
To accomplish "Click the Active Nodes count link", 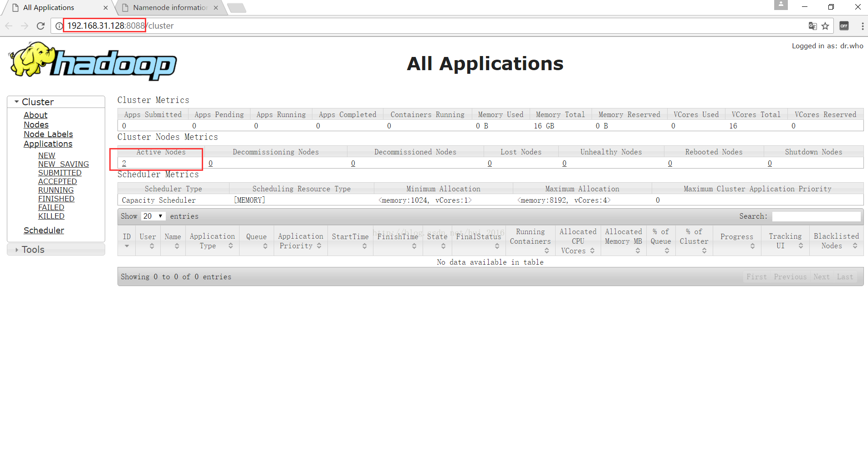I will (124, 163).
